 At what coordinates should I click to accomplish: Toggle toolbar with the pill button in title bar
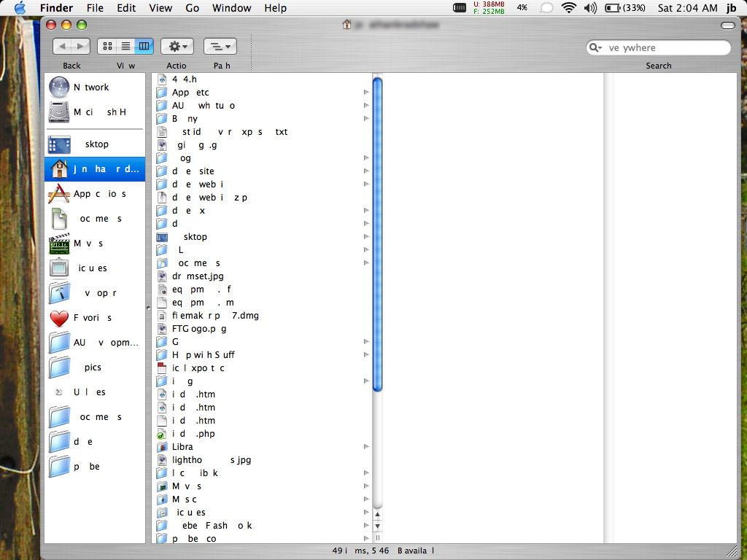tap(728, 26)
